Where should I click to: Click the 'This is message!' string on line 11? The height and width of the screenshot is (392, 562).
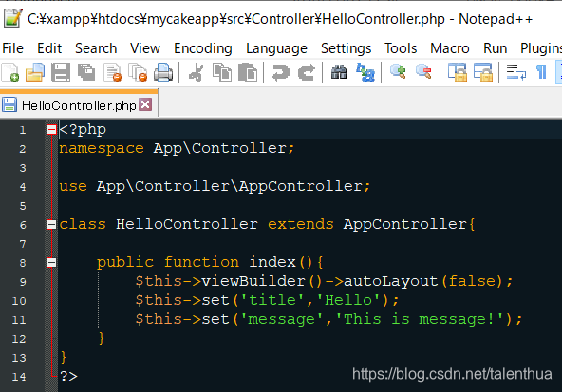coord(419,319)
